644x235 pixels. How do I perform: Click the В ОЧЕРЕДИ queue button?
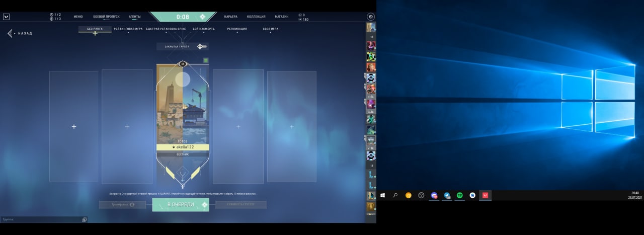point(181,205)
